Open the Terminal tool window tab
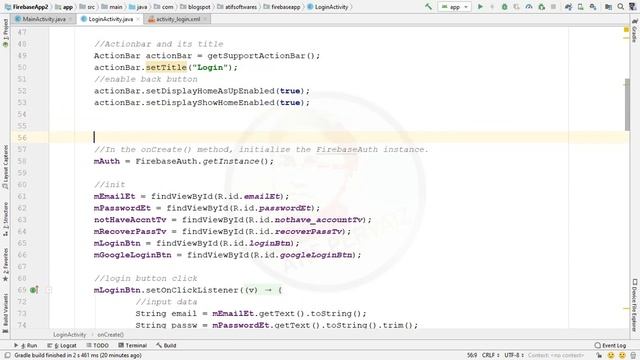The image size is (640, 360). (133, 345)
